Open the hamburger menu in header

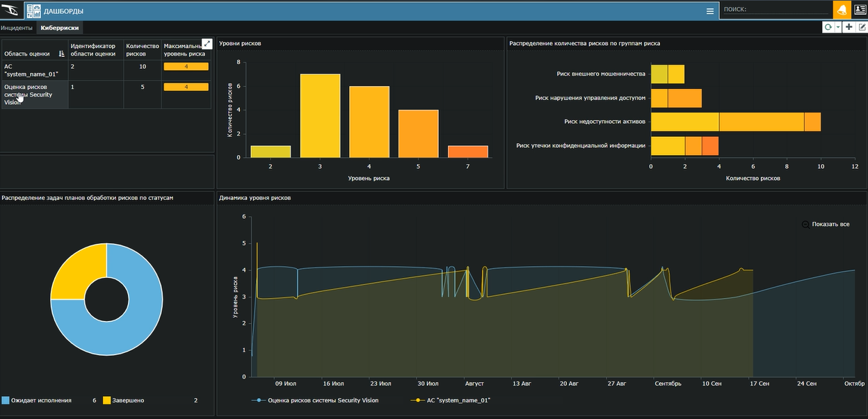pos(709,11)
